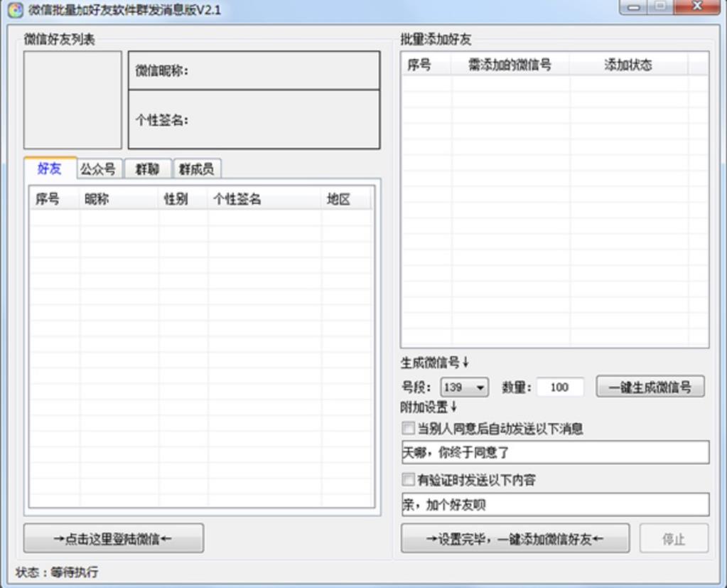Screen dimensions: 727x588
Task: Open the 群聊 tab
Action: point(147,169)
